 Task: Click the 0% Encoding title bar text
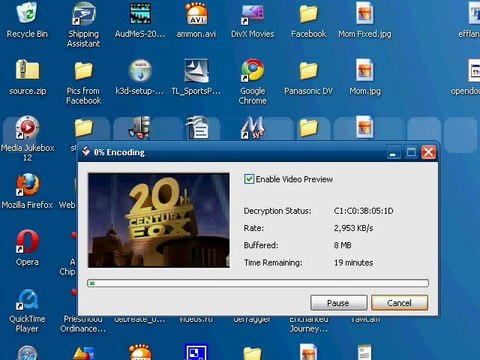coord(119,152)
